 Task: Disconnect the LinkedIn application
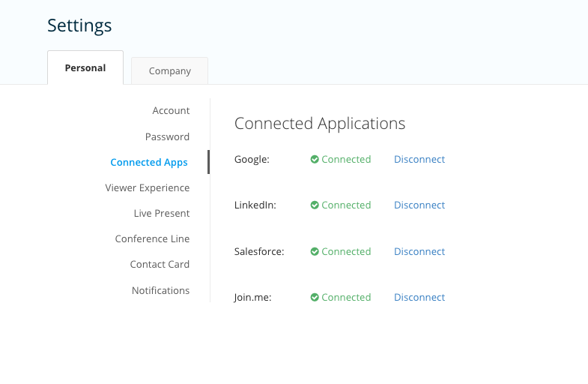(x=419, y=205)
